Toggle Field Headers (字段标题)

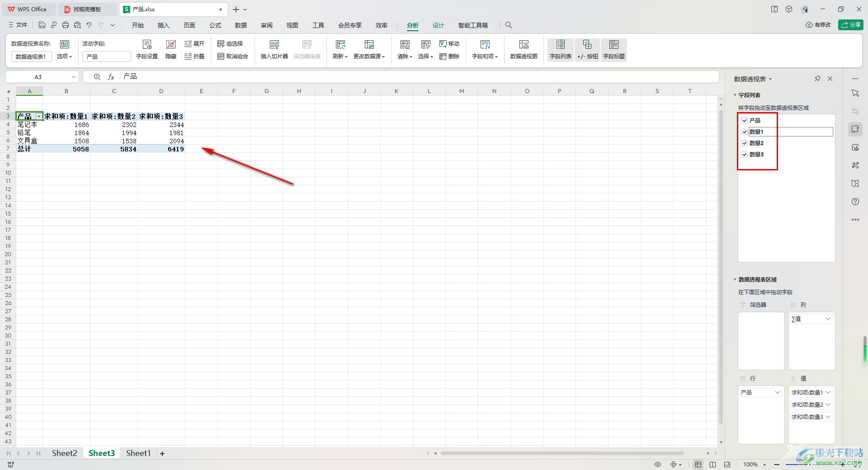[x=614, y=50]
